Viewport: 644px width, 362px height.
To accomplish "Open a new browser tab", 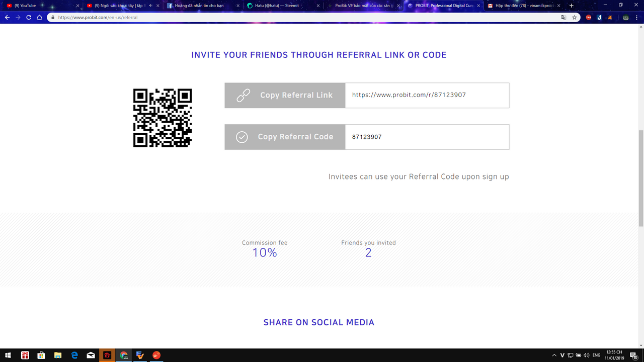I will (572, 6).
